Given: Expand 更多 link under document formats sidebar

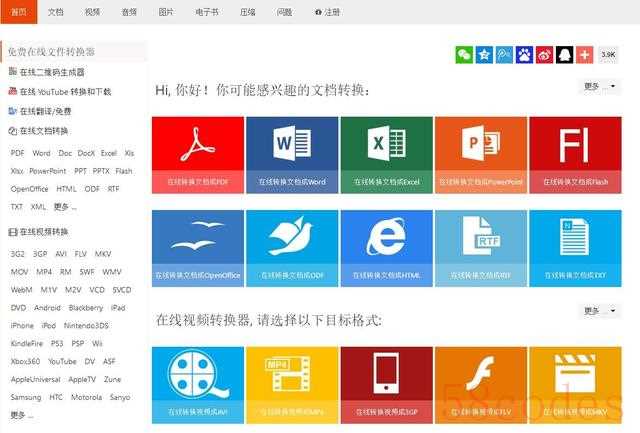Looking at the screenshot, I should [x=65, y=207].
